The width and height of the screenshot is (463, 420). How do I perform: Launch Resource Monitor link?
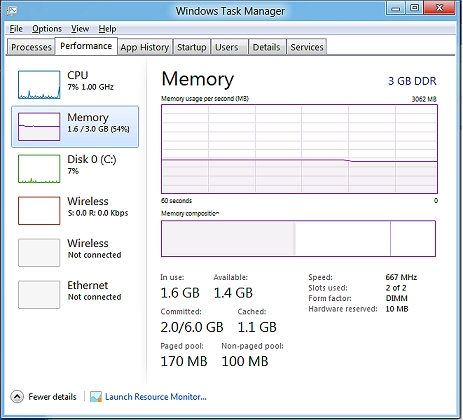[156, 397]
